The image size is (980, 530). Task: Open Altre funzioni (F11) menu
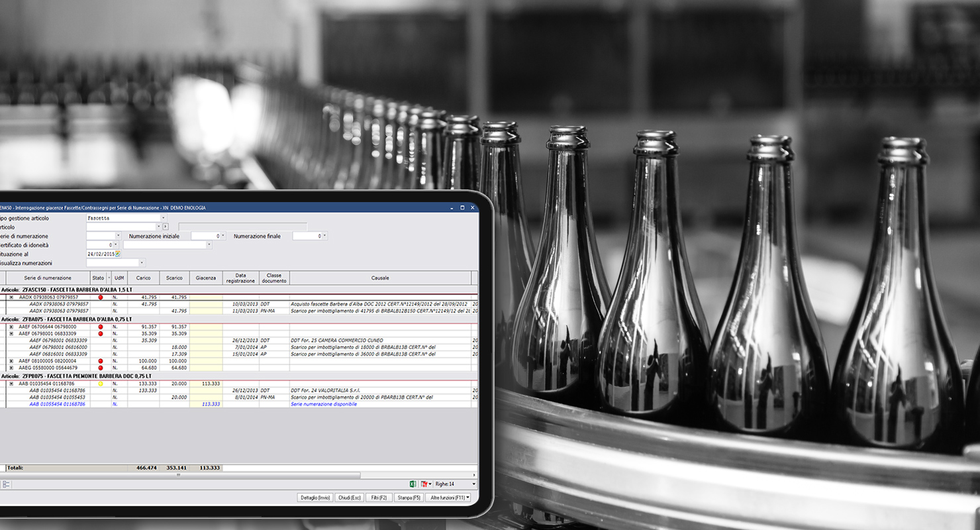pyautogui.click(x=450, y=498)
